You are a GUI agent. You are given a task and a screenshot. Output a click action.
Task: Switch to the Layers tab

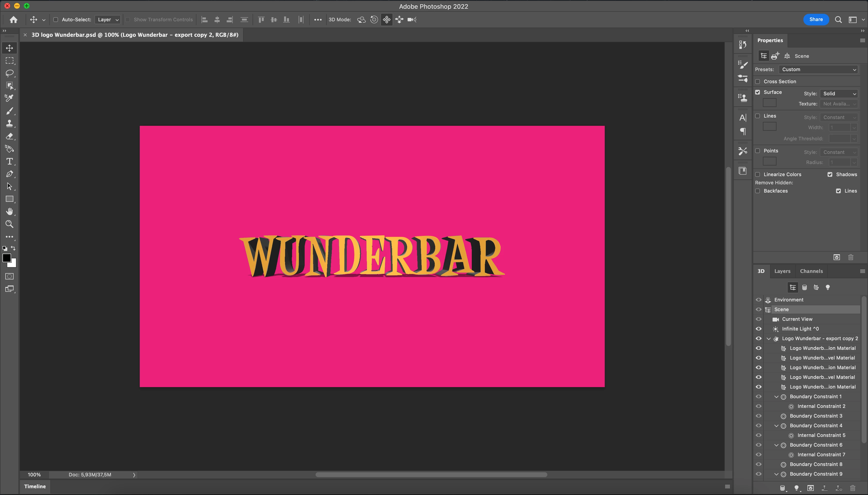[x=782, y=271]
